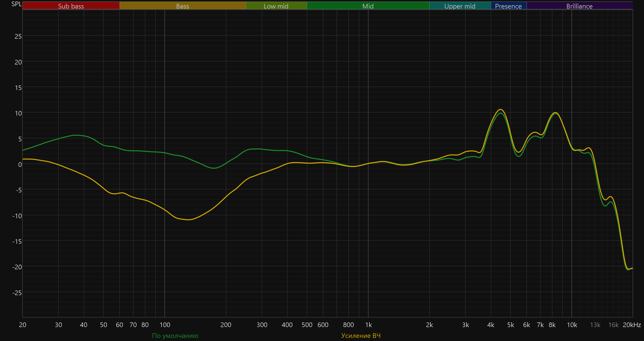Click the 20kHz axis label
This screenshot has height=341, width=644.
click(x=632, y=325)
